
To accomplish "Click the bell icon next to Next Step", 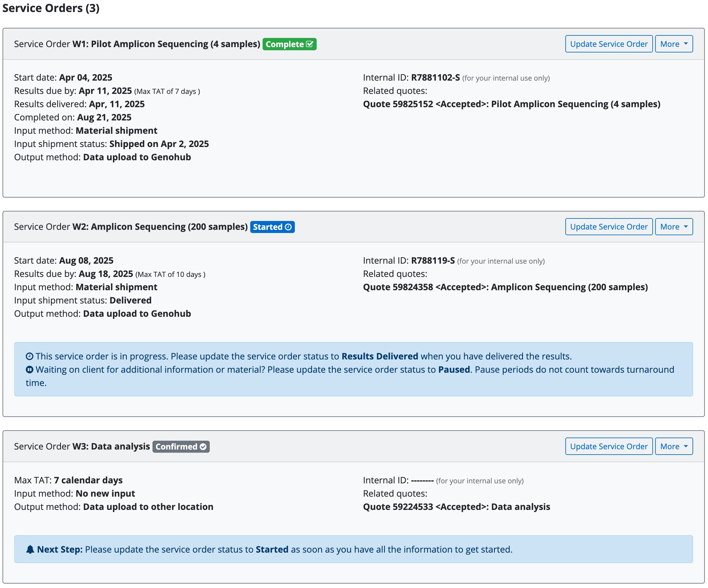I will (x=30, y=549).
